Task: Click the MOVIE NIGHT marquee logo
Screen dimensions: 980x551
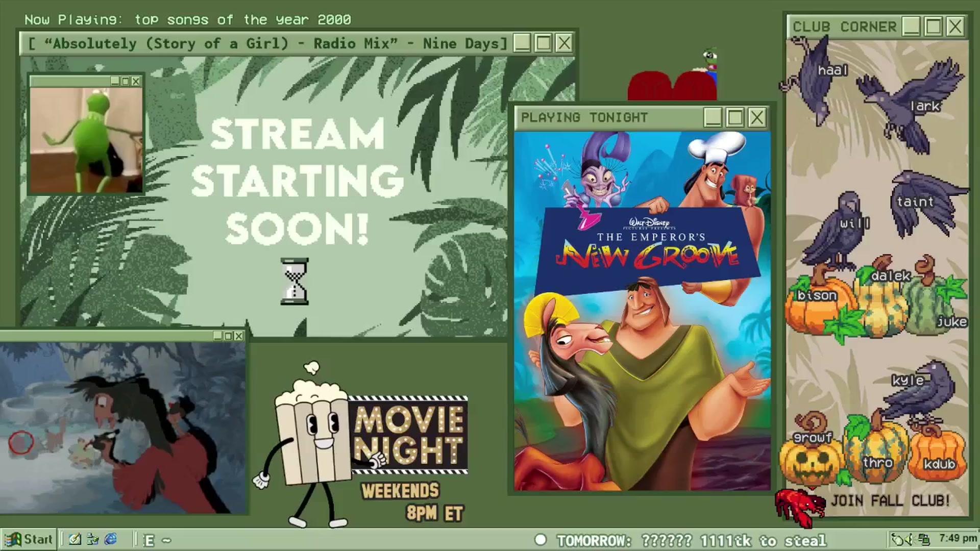Action: (408, 435)
